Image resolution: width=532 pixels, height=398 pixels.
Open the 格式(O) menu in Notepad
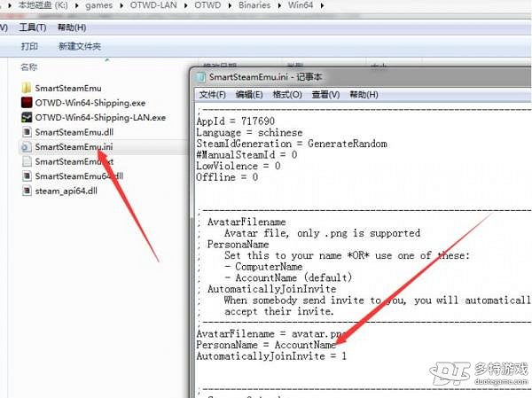(286, 95)
